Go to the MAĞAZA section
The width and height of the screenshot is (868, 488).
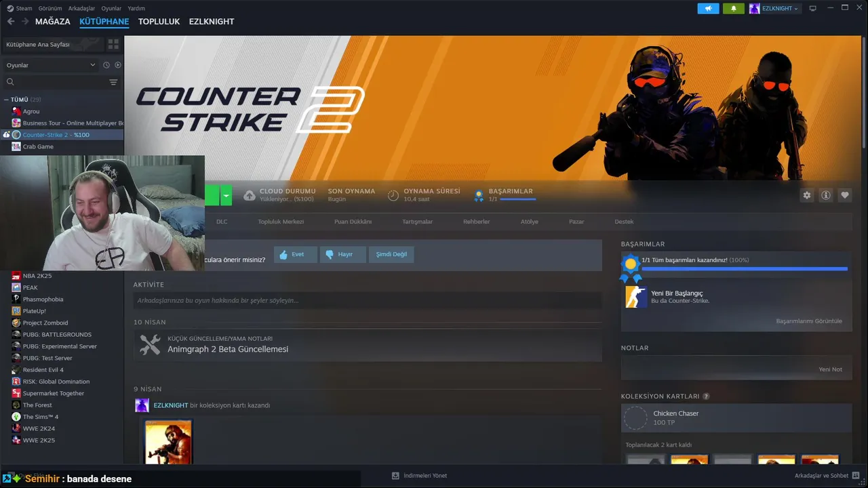coord(53,22)
